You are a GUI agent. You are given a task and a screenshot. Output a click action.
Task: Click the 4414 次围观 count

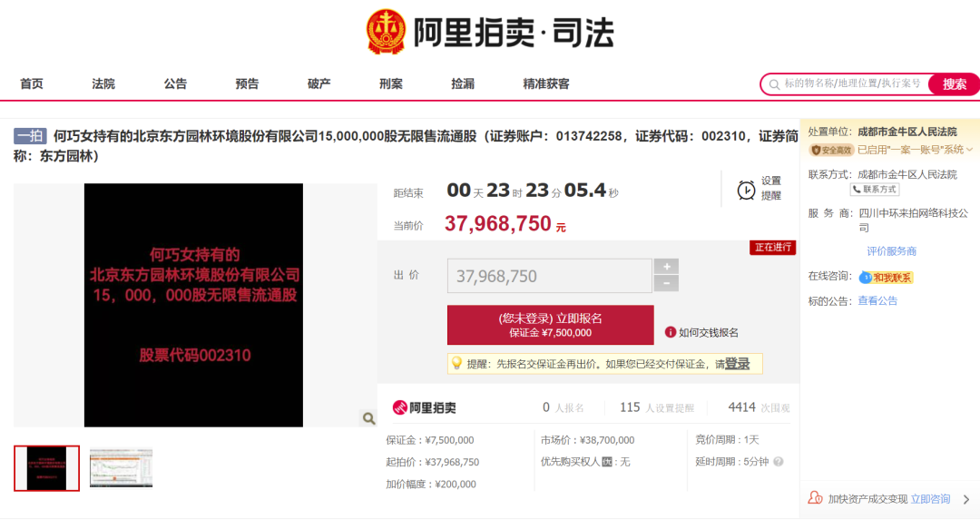759,407
